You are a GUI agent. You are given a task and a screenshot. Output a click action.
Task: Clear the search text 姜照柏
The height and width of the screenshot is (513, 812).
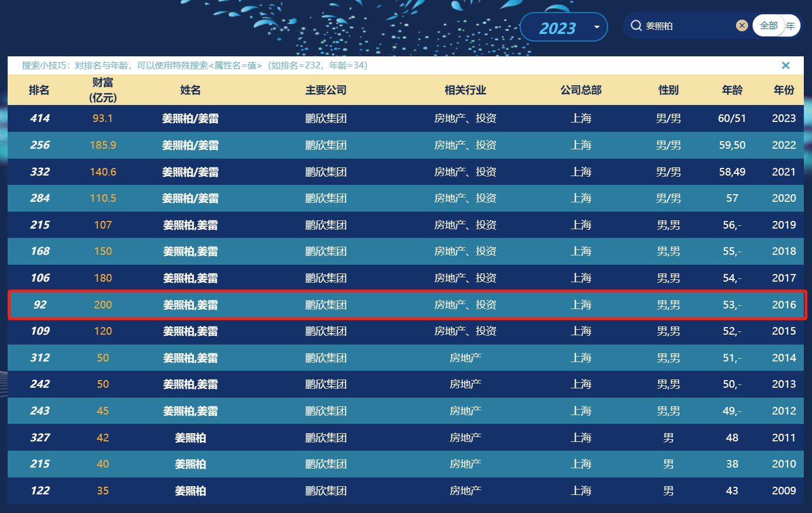click(x=742, y=26)
